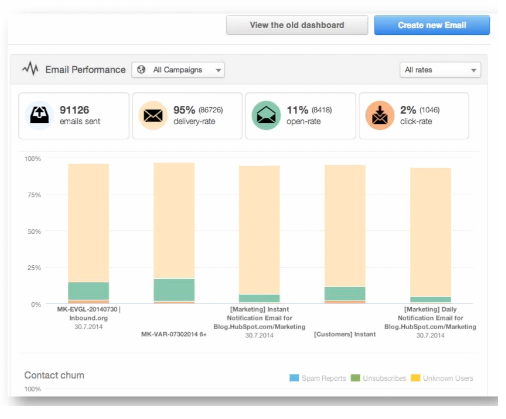Click the MK-VAR-07302014 6+ label
Viewport: 506px width, 419px height.
(174, 334)
